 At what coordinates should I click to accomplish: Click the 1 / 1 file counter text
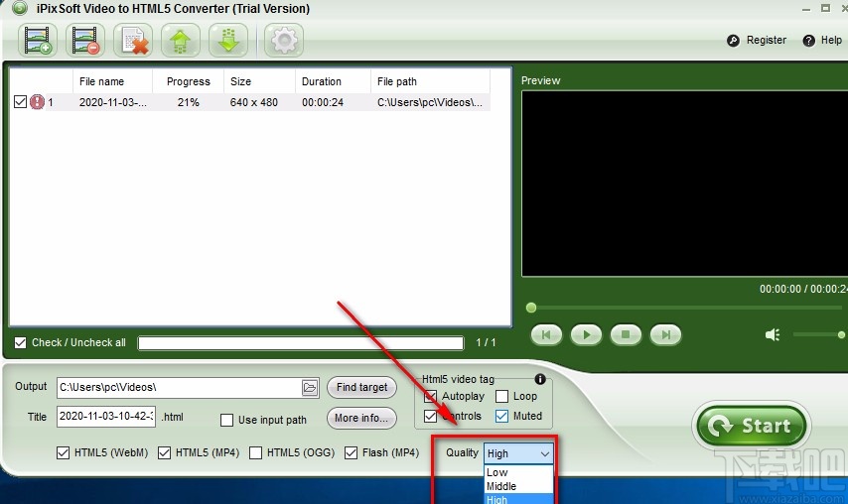(x=486, y=342)
